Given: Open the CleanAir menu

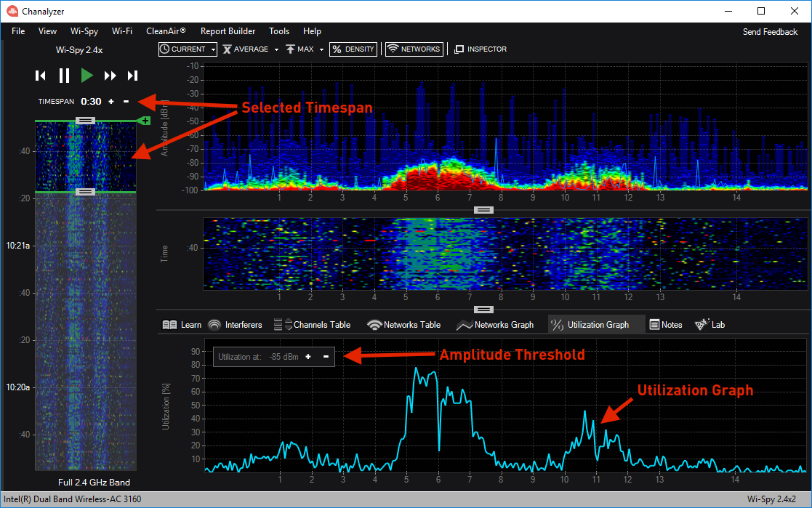Looking at the screenshot, I should 166,31.
